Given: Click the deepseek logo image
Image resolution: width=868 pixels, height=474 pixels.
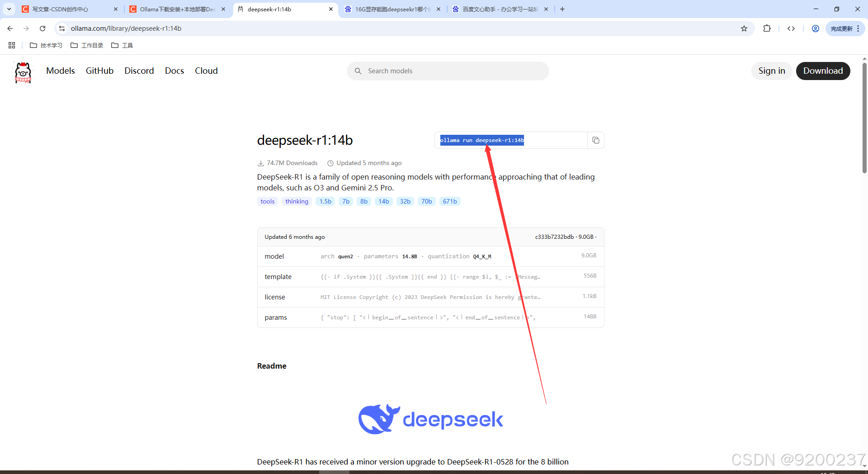Looking at the screenshot, I should coord(430,419).
